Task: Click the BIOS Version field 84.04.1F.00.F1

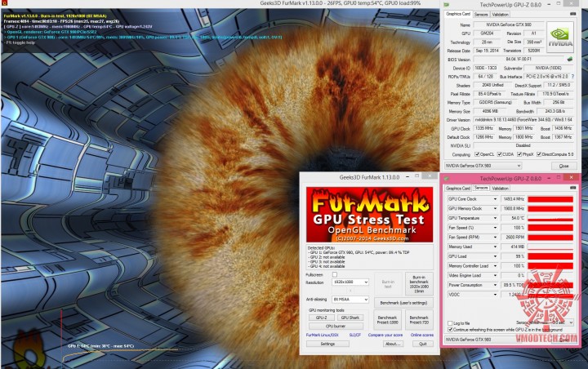Action: 519,60
